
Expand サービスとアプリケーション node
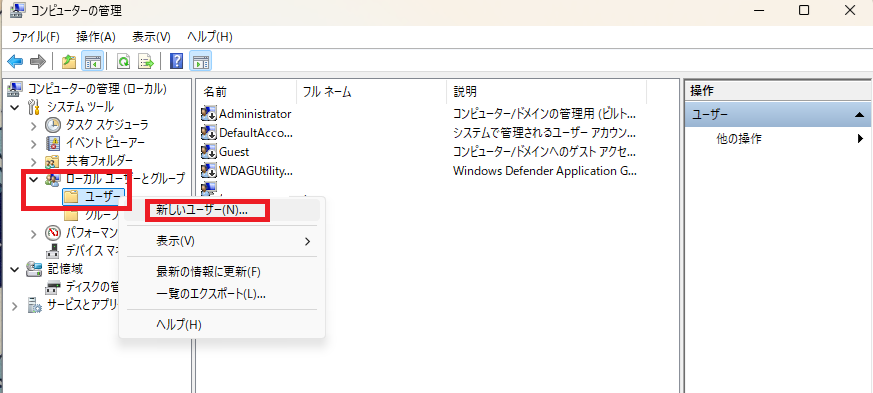[x=15, y=305]
